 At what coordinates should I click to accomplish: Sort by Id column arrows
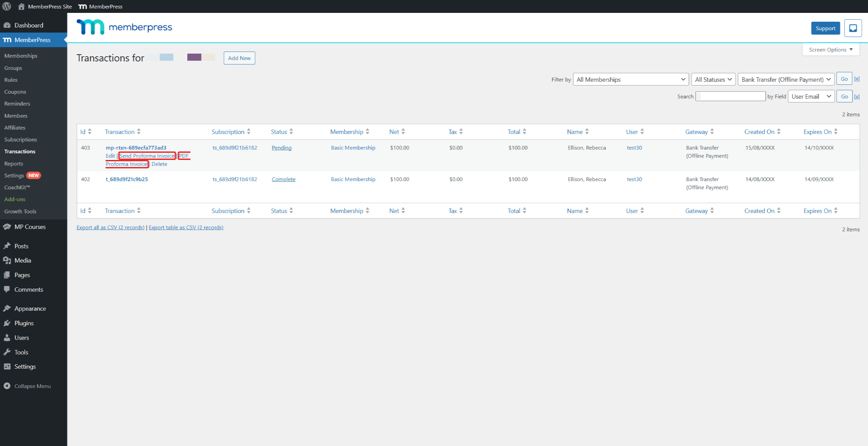point(90,132)
